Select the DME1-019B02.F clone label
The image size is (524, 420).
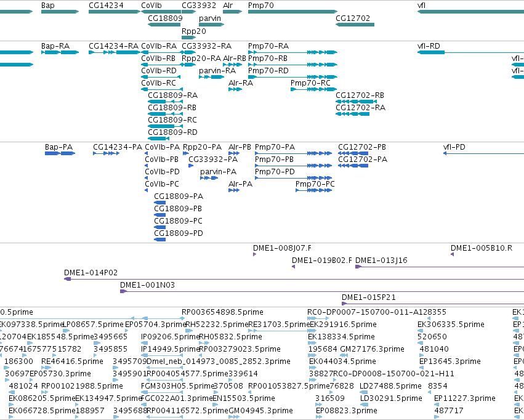[x=322, y=260]
